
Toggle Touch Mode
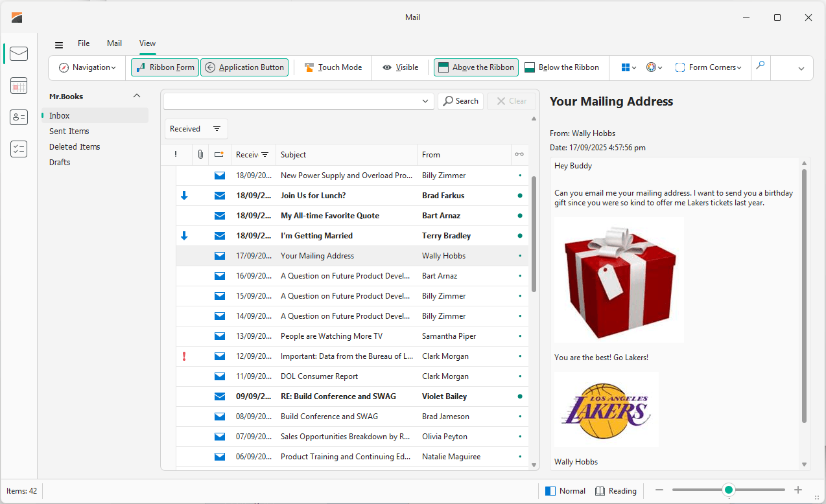click(333, 67)
